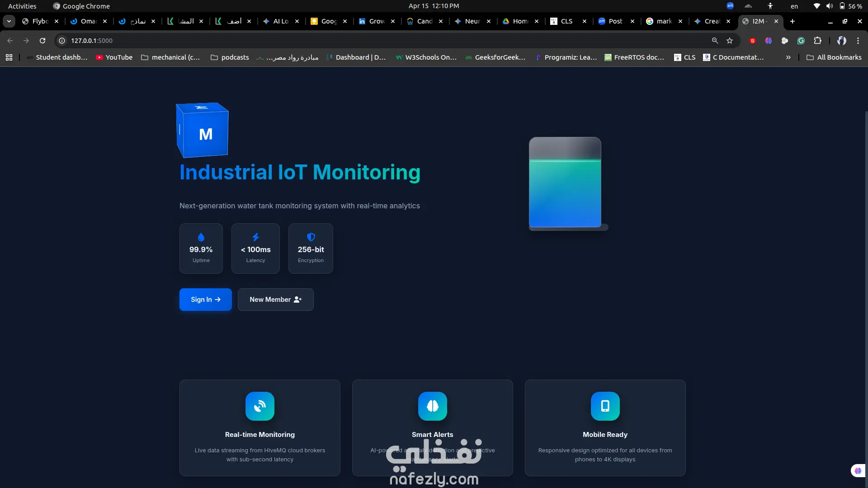Image resolution: width=868 pixels, height=488 pixels.
Task: Click the Mobile Ready phone icon
Action: pyautogui.click(x=605, y=406)
